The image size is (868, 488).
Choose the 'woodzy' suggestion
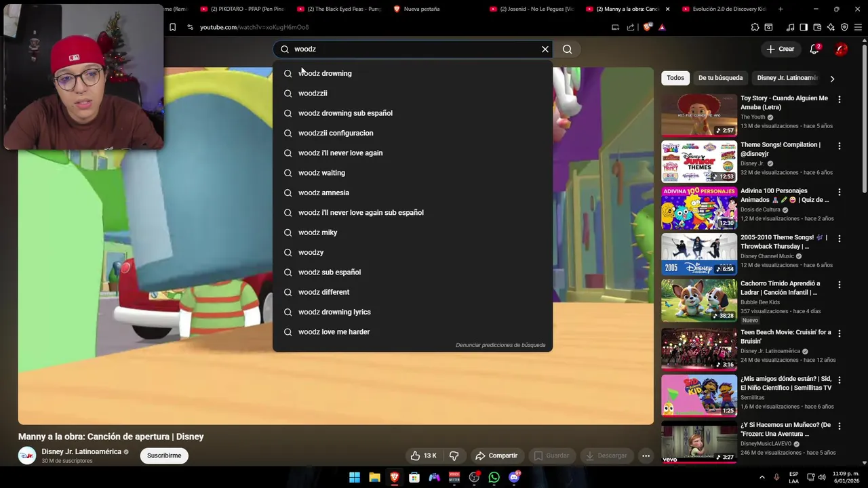coord(412,252)
